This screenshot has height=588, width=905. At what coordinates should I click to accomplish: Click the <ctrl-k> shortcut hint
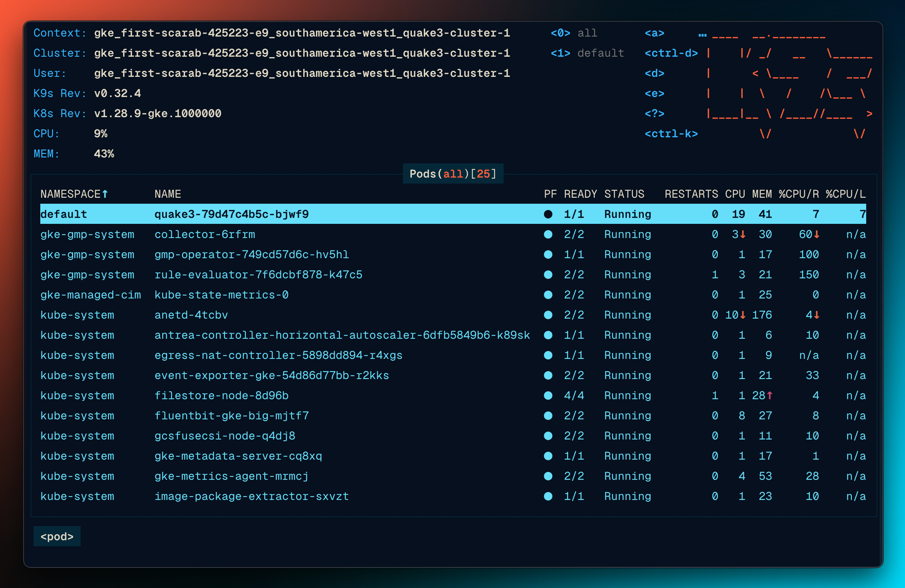[x=671, y=134]
